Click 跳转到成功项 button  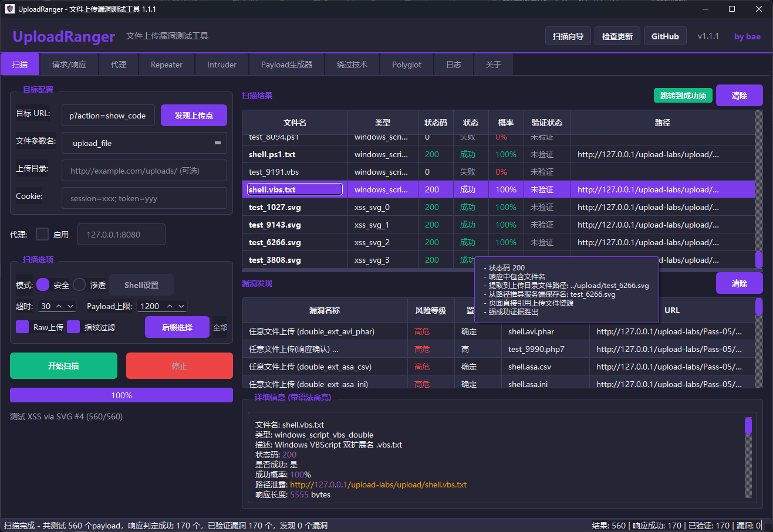click(x=683, y=96)
